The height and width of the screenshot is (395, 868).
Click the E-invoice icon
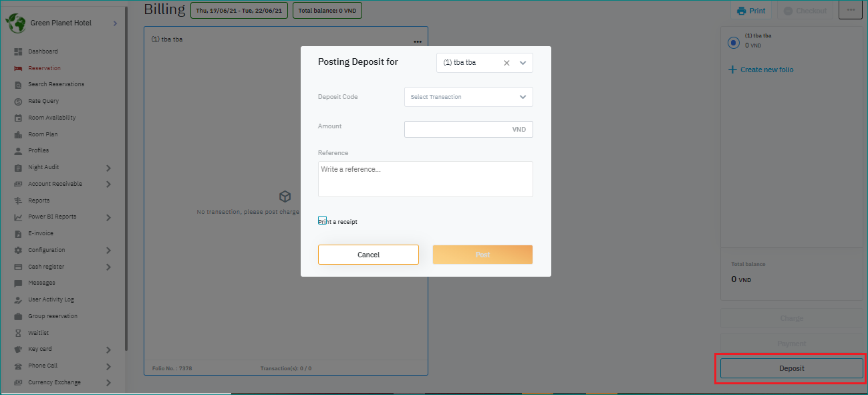[18, 234]
